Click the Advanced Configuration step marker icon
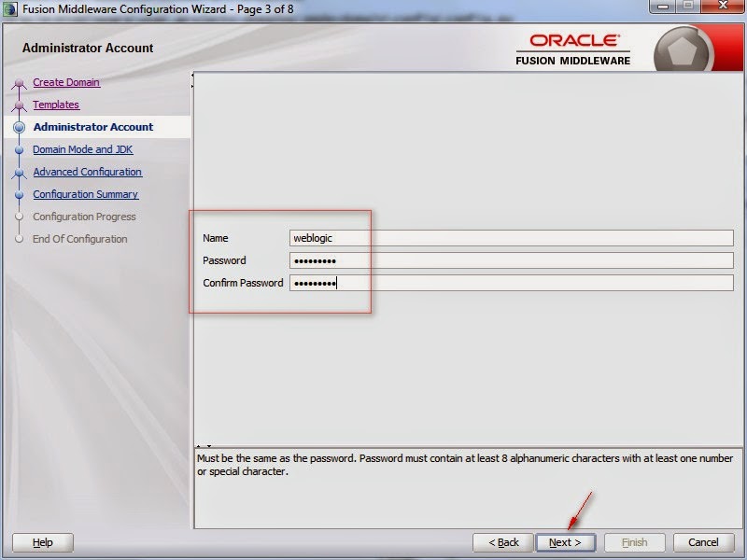Image resolution: width=747 pixels, height=560 pixels. click(x=19, y=173)
